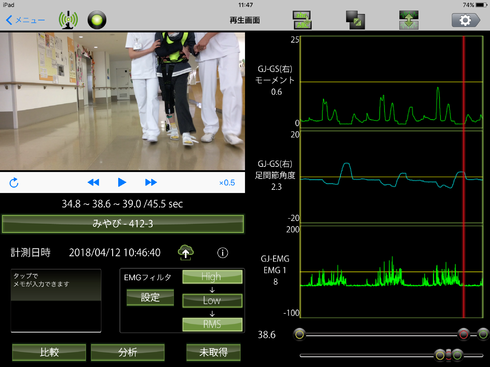Tap the GJ-EMG EMG 1 graph
Image resolution: width=490 pixels, height=367 pixels.
click(392, 271)
